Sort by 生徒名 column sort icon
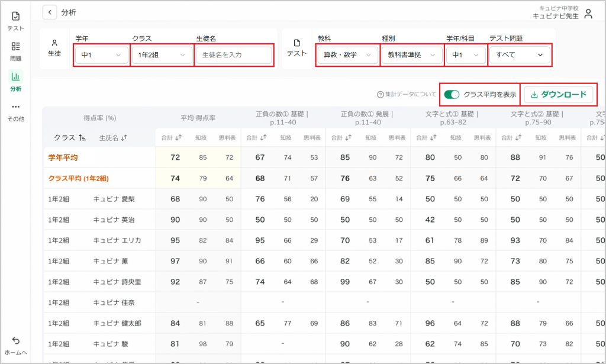Viewport: 606px width, 364px height. 124,137
